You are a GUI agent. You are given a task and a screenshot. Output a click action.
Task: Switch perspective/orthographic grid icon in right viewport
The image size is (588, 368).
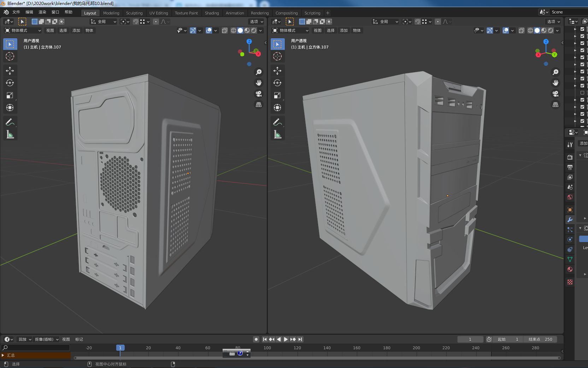tap(555, 104)
